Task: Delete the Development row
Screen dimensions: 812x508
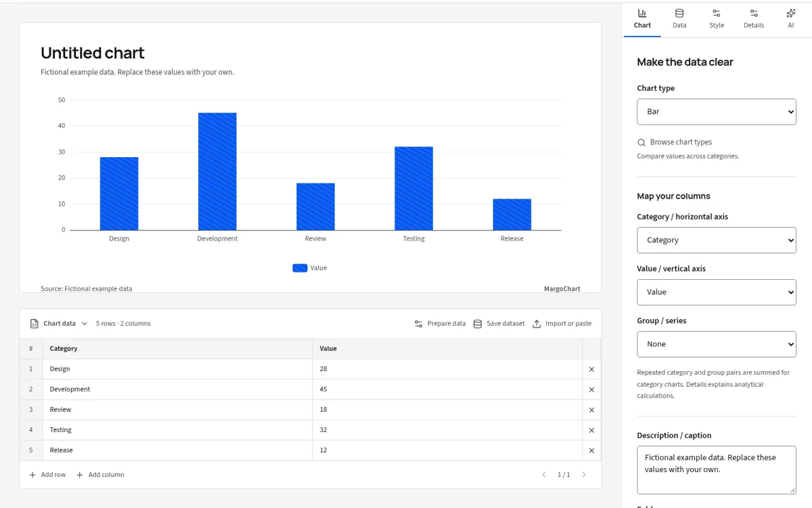Action: (x=591, y=389)
